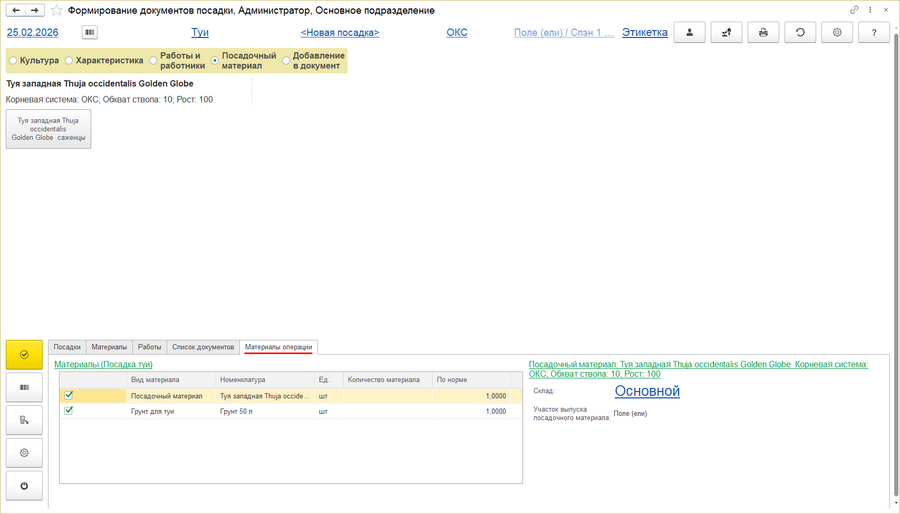The height and width of the screenshot is (514, 900).
Task: Switch to the Список документов tab
Action: (x=203, y=347)
